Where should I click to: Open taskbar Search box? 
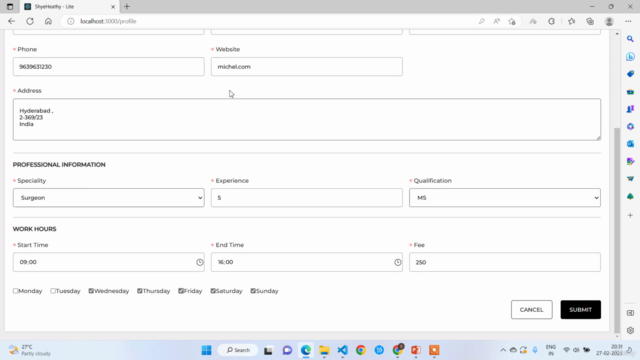point(238,350)
